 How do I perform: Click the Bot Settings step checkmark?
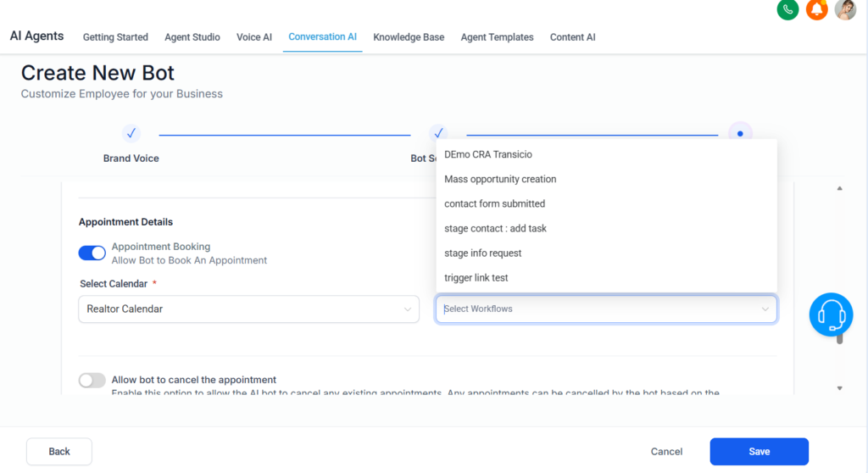pos(438,134)
